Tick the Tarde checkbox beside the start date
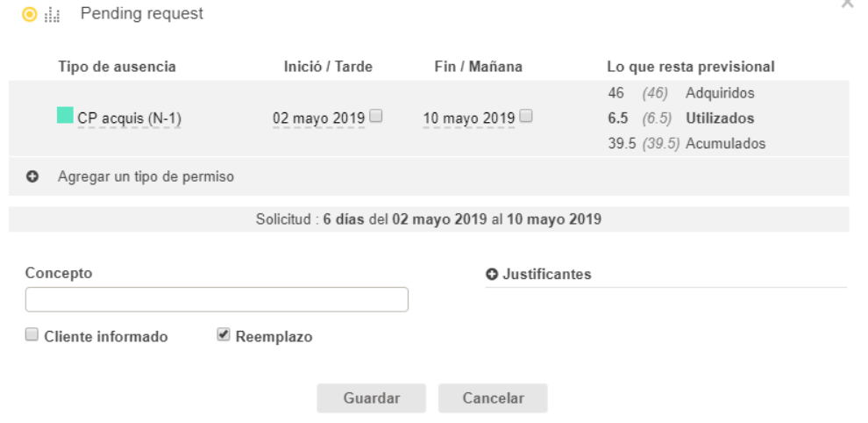868x423 pixels. (376, 116)
